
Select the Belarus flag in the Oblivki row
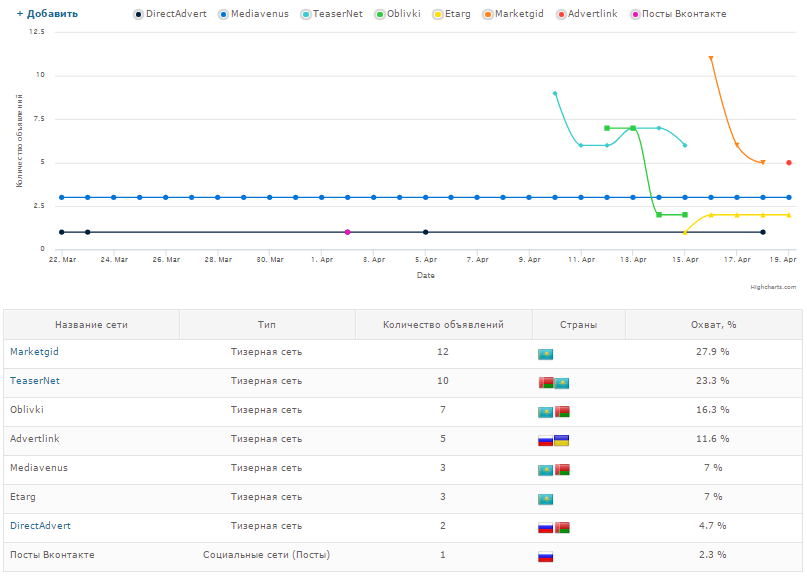[x=562, y=411]
